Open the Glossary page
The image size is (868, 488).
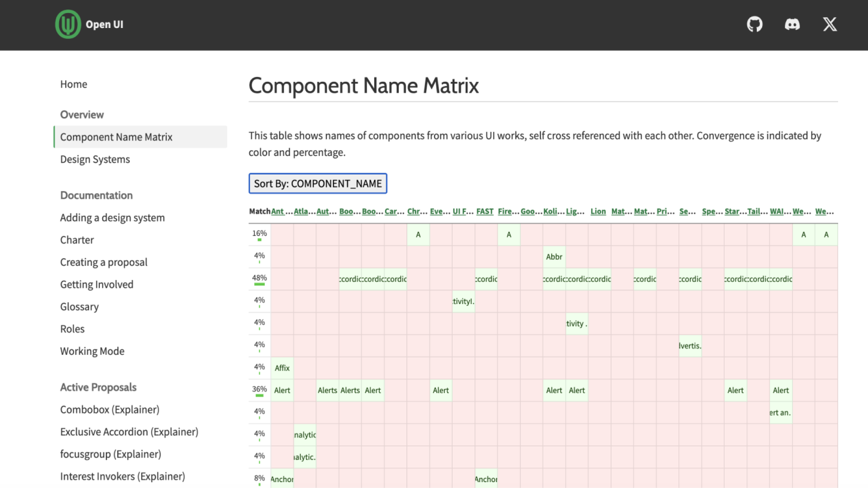pos(79,307)
